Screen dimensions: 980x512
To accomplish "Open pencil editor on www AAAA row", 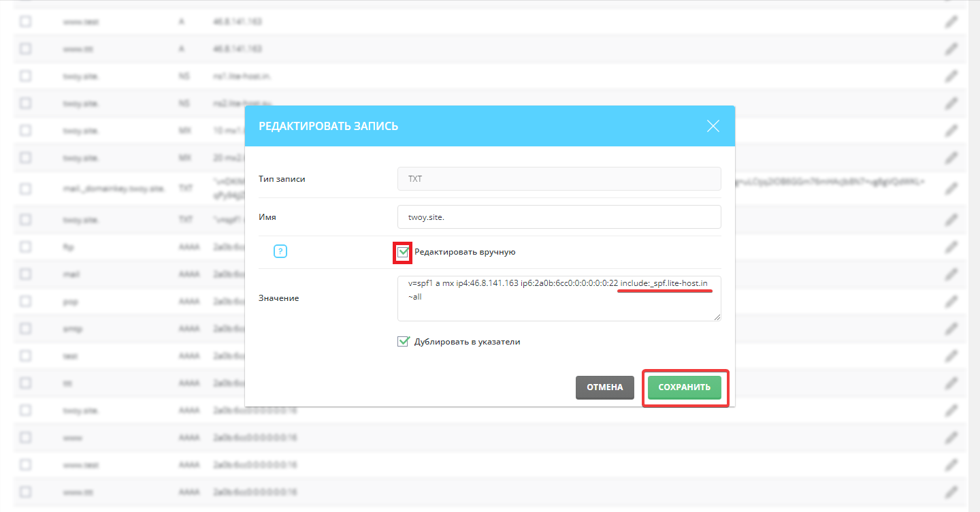I will [951, 437].
